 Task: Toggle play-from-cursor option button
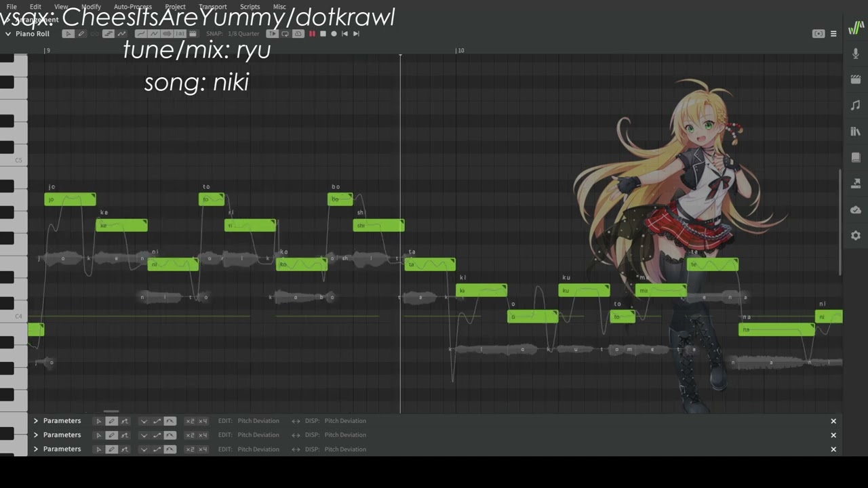click(x=272, y=34)
